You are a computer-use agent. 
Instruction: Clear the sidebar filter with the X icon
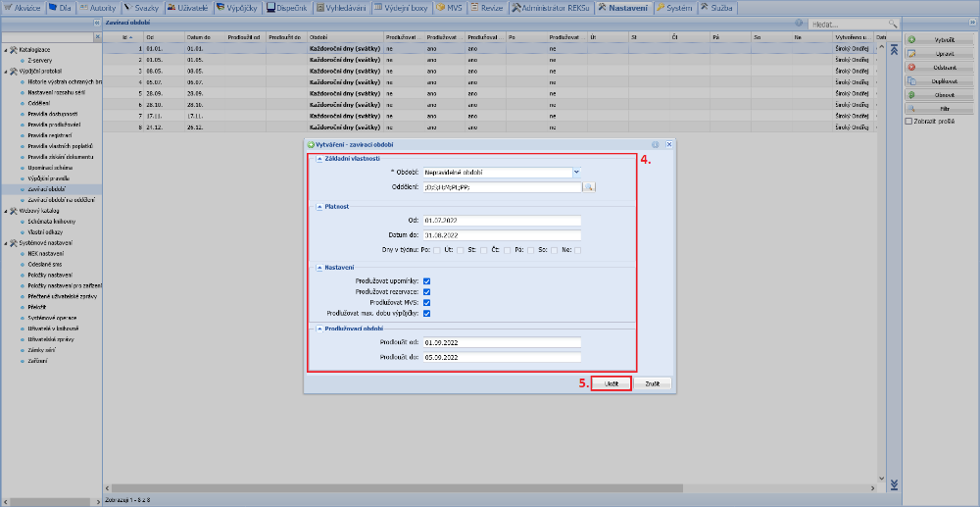click(96, 36)
